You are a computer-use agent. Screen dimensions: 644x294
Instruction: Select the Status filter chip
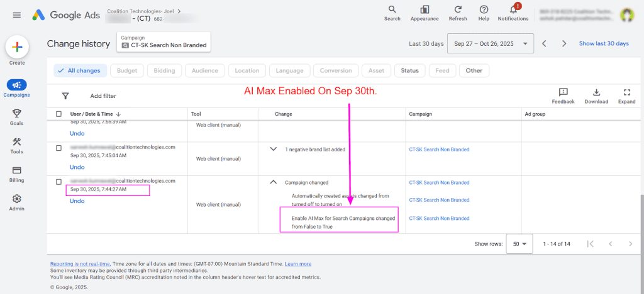tap(410, 70)
